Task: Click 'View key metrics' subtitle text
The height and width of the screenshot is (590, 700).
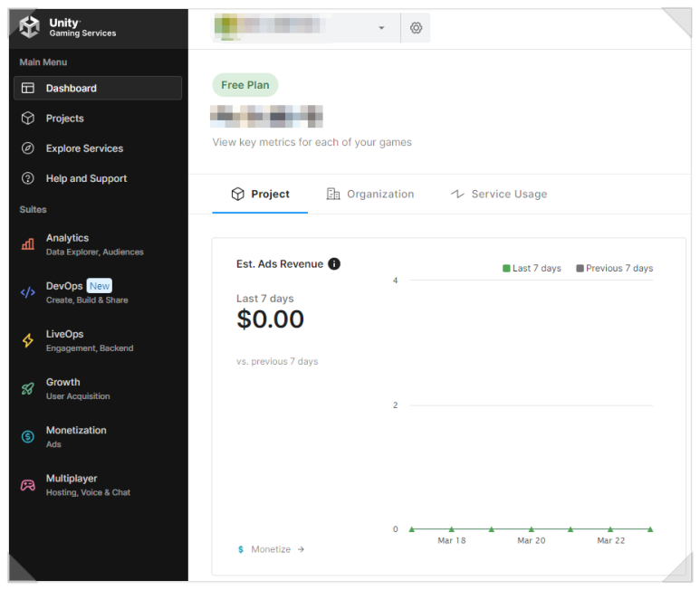Action: click(312, 142)
